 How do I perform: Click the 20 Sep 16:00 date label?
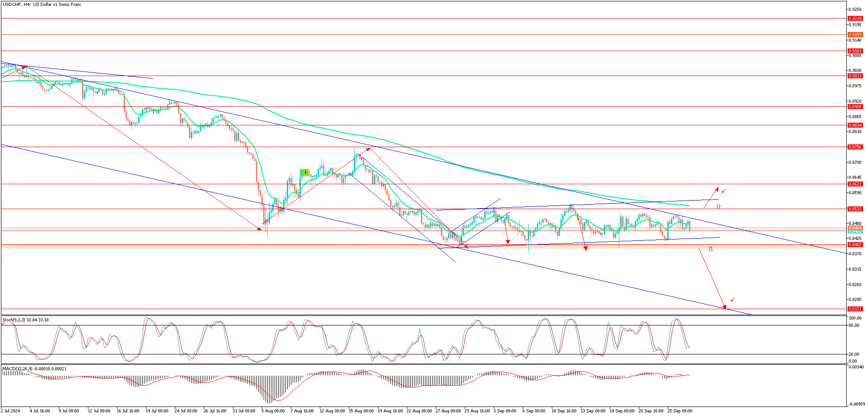coord(651,411)
